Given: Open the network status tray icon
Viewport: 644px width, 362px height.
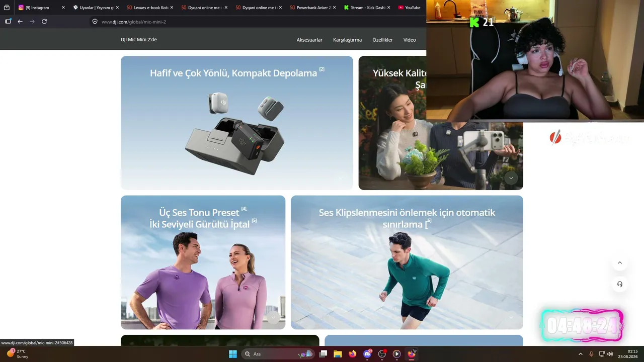Looking at the screenshot, I should [x=602, y=354].
